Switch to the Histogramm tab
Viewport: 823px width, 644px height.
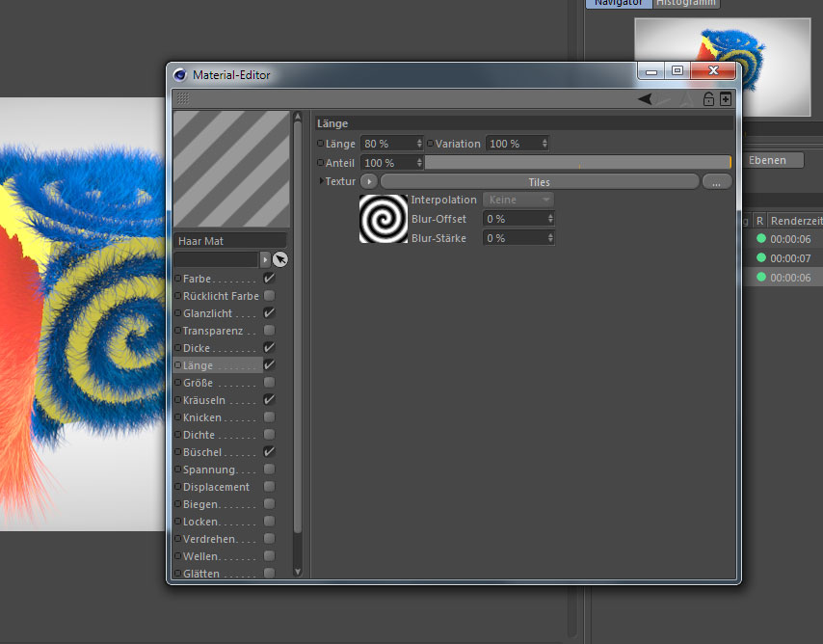[686, 3]
